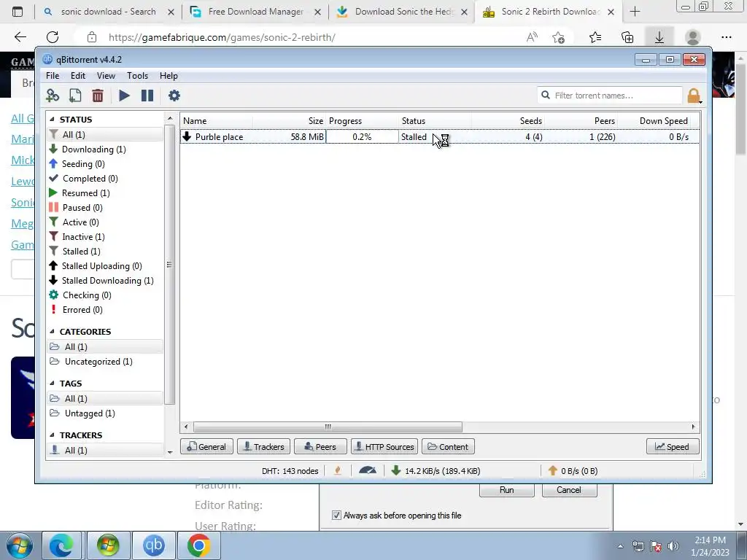Viewport: 747px width, 560px height.
Task: Click the sidebar scroll down arrow
Action: 170,451
